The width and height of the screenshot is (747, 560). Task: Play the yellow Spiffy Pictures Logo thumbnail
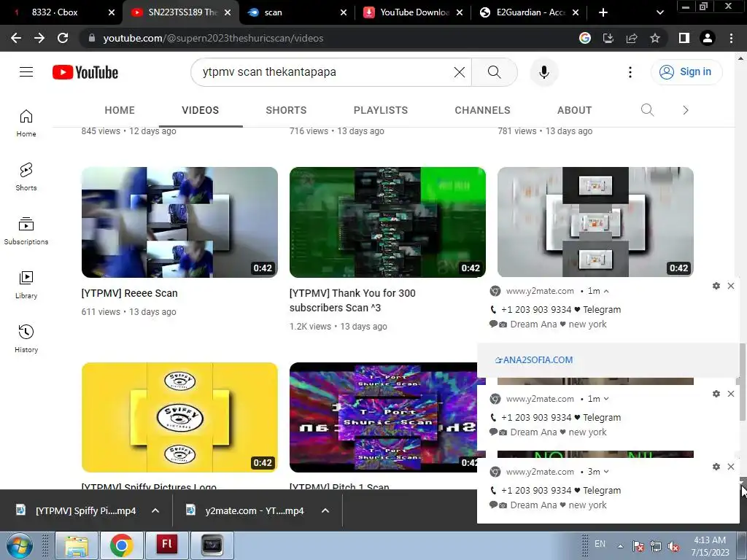(x=179, y=418)
